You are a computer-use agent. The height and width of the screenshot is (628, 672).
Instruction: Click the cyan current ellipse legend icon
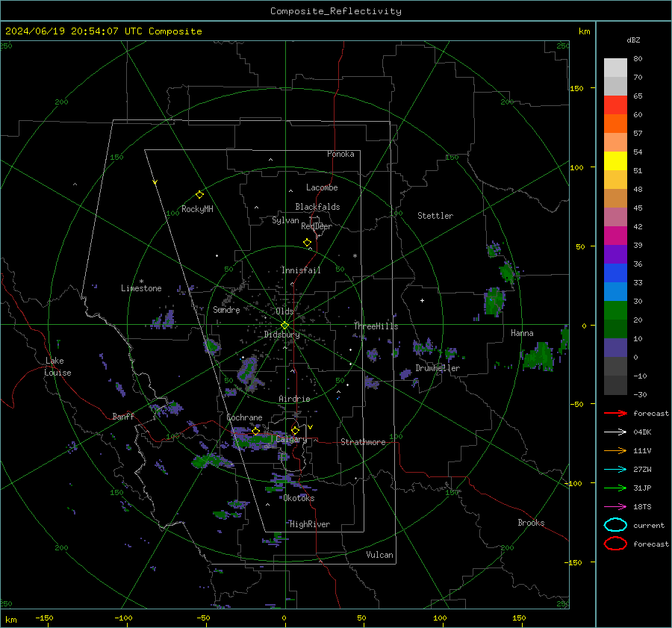click(x=615, y=525)
